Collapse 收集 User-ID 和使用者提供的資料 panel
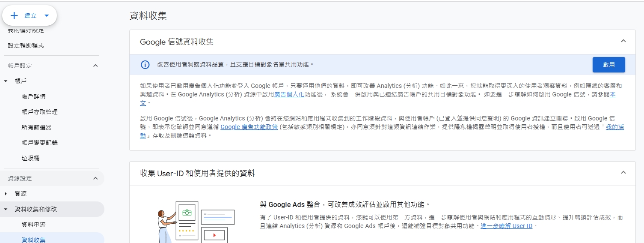The image size is (644, 243). (623, 173)
